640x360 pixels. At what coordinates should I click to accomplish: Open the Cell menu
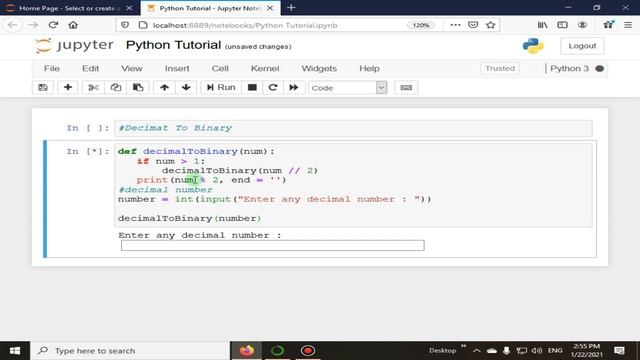(x=220, y=69)
